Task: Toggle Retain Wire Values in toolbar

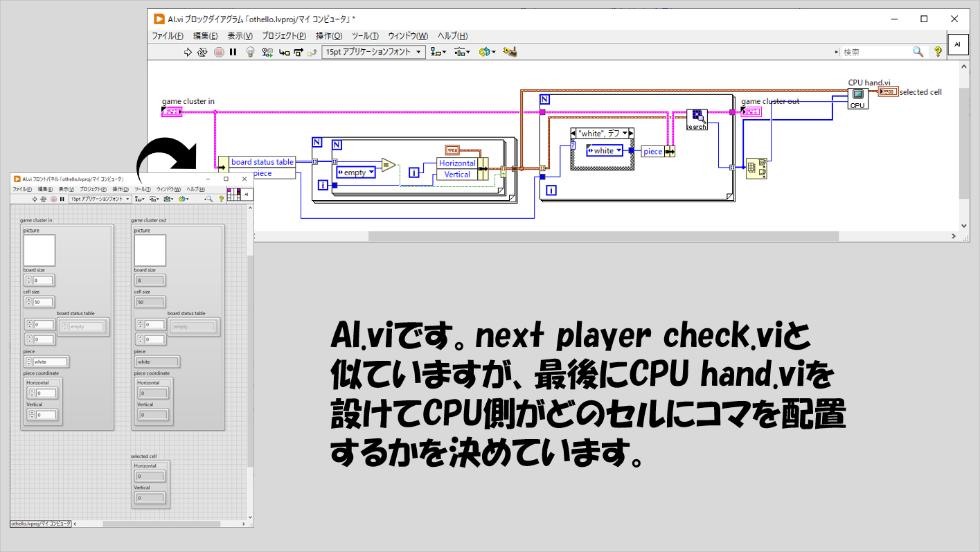Action: 267,52
